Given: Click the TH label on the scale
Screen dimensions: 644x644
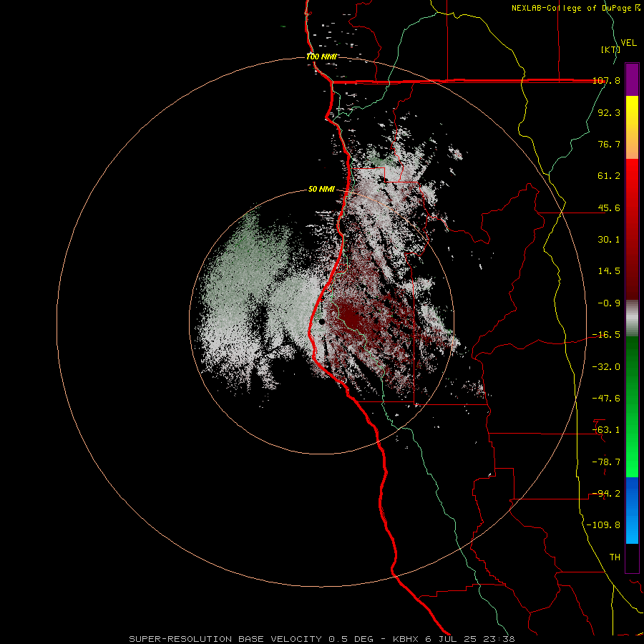Looking at the screenshot, I should [x=615, y=557].
